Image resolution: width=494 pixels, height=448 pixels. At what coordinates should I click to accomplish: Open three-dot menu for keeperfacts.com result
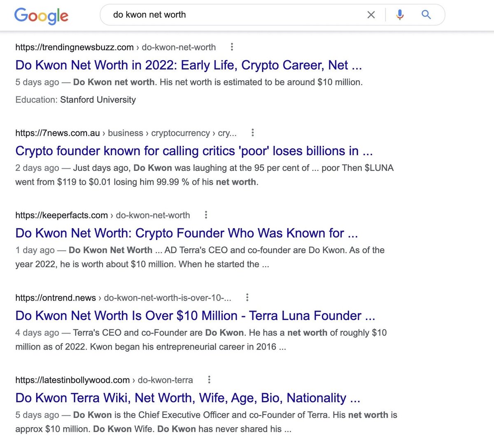(206, 215)
